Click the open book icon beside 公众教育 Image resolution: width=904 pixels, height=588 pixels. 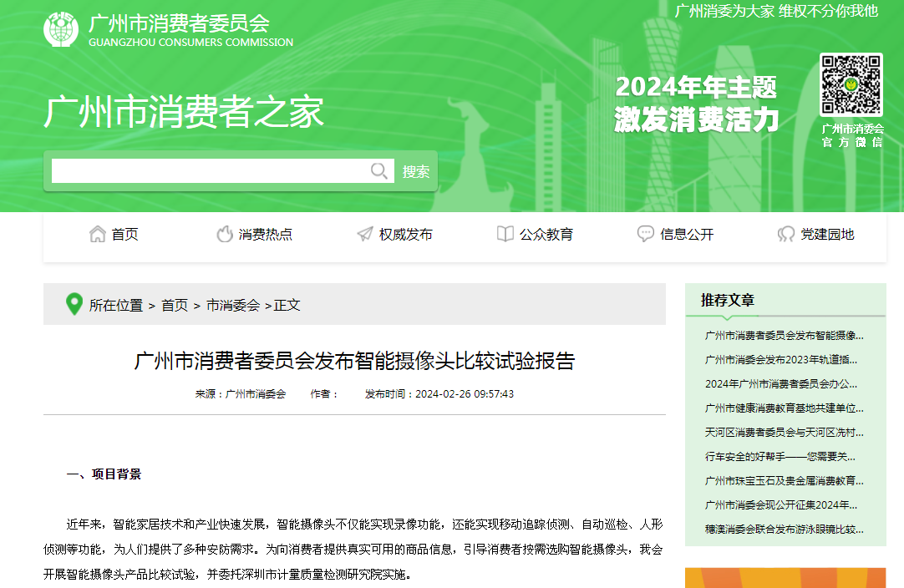[505, 235]
